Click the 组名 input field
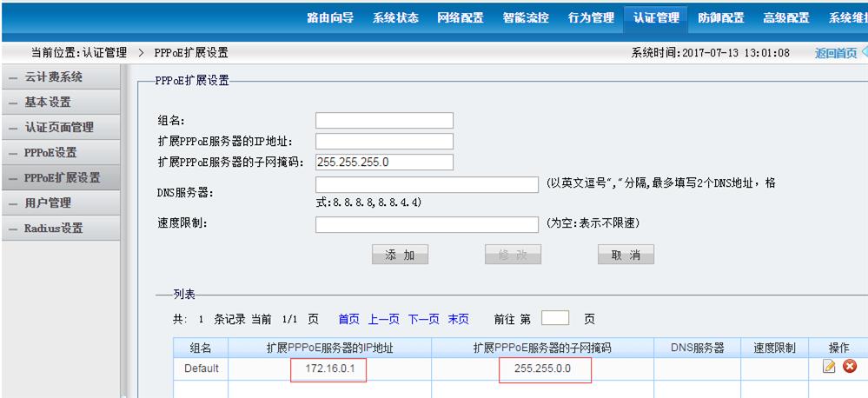Screen dimensions: 868x398 (x=384, y=121)
